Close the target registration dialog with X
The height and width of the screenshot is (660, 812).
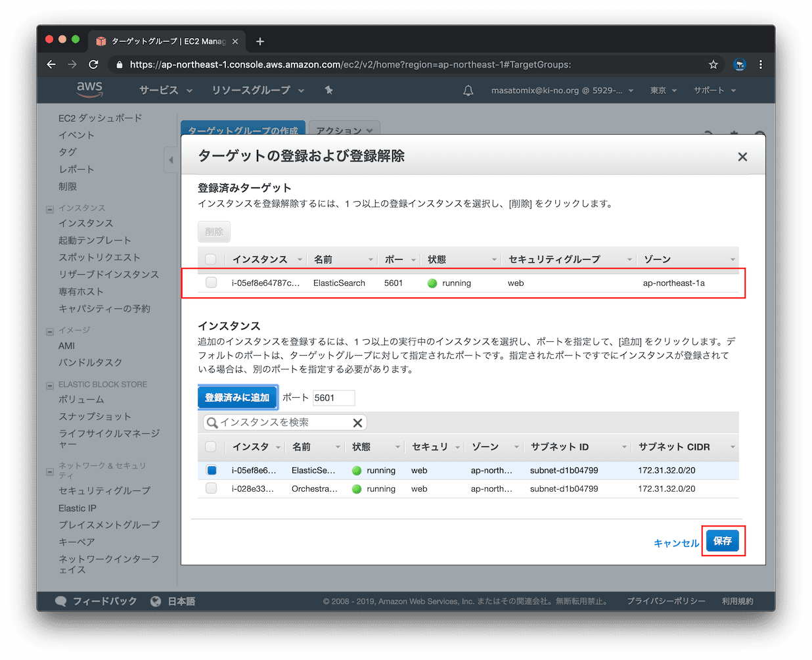coord(742,156)
